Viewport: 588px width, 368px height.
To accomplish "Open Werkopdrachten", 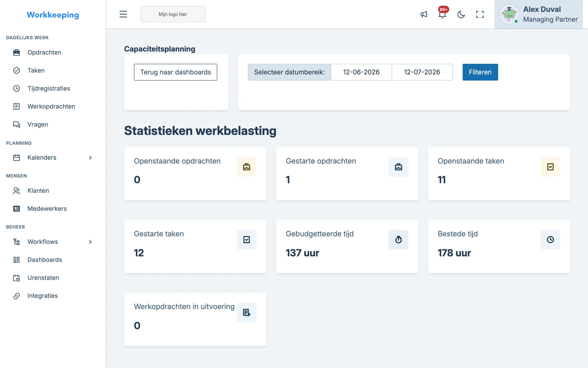I will pos(51,106).
